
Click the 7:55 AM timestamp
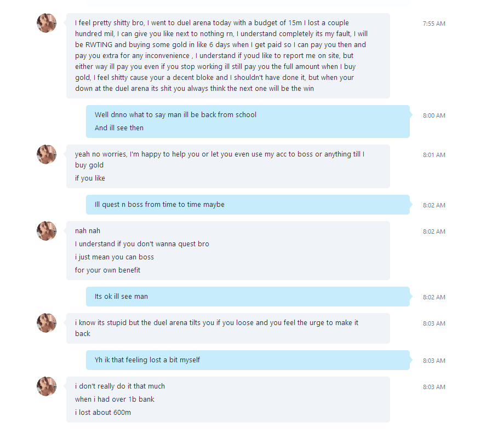pyautogui.click(x=434, y=24)
